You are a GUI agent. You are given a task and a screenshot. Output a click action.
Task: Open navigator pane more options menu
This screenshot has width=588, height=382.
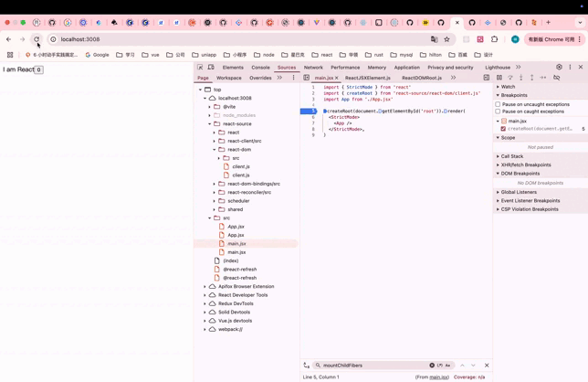pos(293,78)
